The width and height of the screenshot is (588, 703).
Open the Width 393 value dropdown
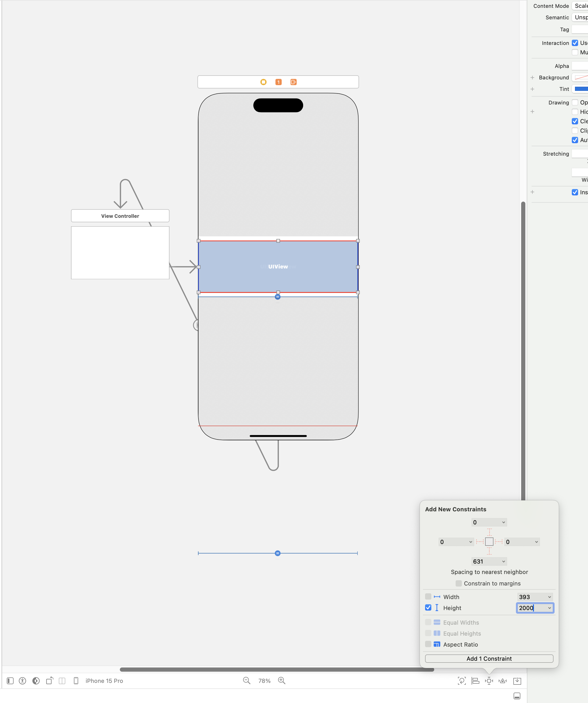tap(549, 597)
